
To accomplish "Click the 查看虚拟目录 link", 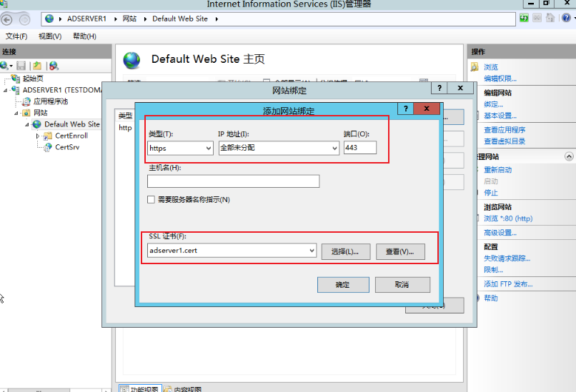I will tap(505, 141).
